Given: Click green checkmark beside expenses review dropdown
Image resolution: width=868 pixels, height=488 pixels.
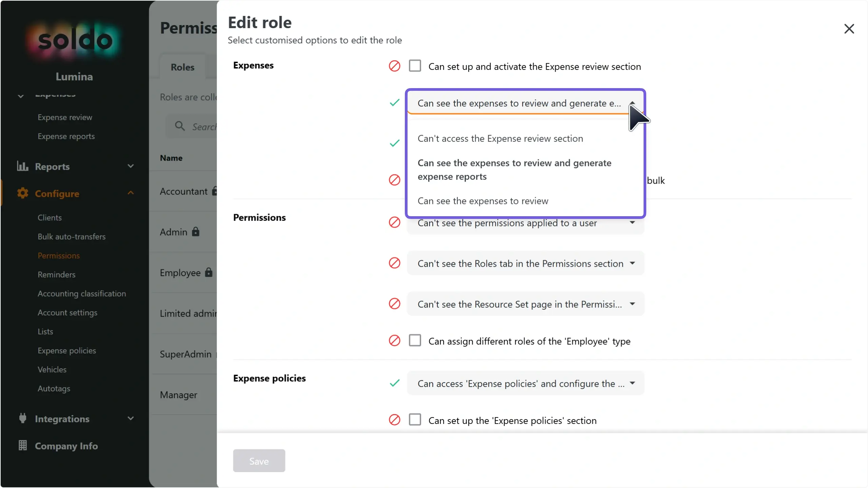Looking at the screenshot, I should [394, 103].
